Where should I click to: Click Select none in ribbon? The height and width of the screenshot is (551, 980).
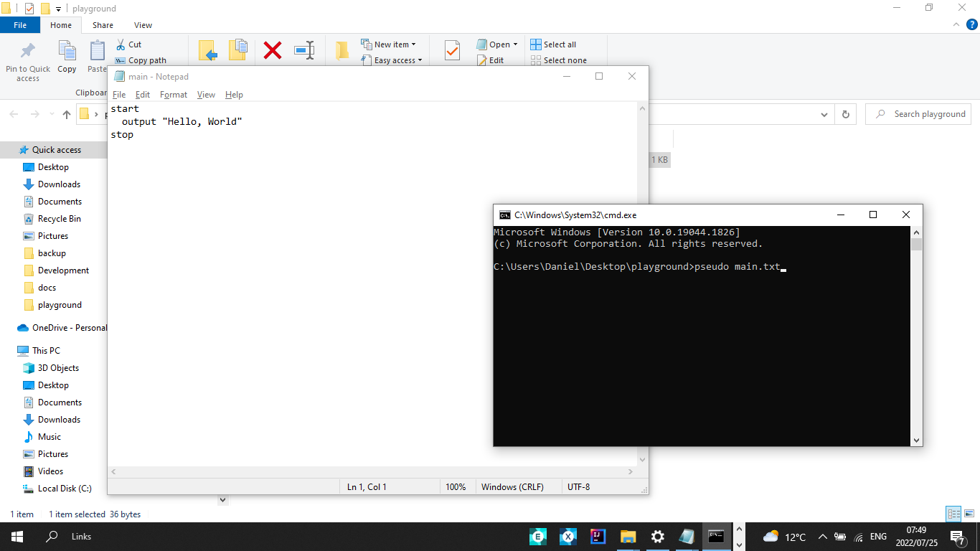pyautogui.click(x=558, y=60)
